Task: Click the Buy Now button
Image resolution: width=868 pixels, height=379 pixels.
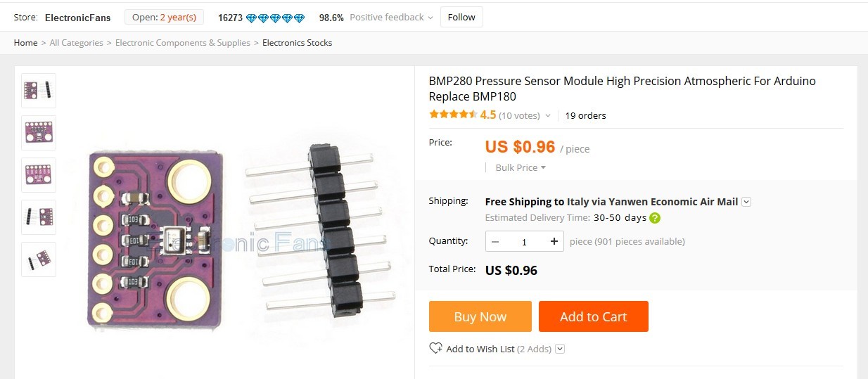Action: pyautogui.click(x=480, y=316)
